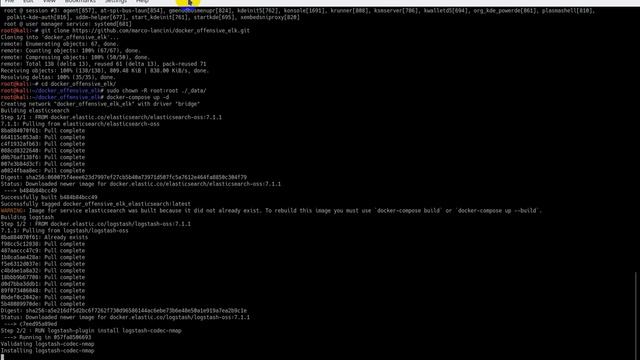The image size is (640, 360).
Task: Click the elasticsearch sha256 Digest line
Action: [124, 177]
